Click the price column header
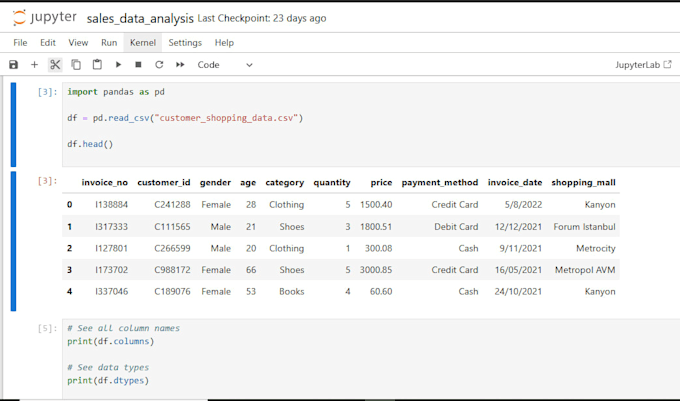The width and height of the screenshot is (680, 401). pos(381,183)
